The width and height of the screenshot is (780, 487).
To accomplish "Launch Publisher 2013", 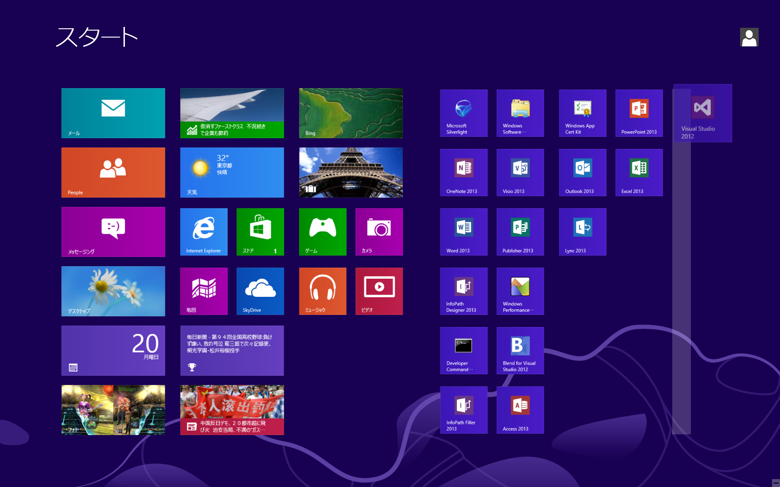I will [x=520, y=232].
